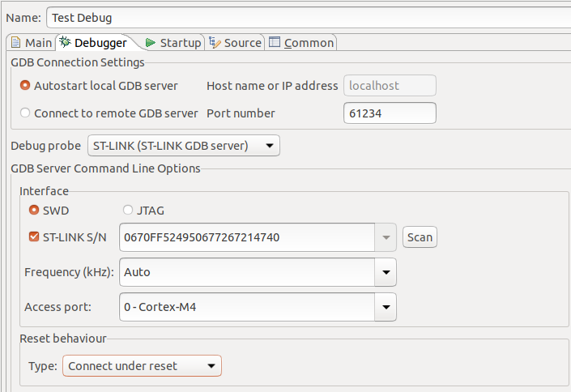Open the Debug probe dropdown

click(x=184, y=145)
